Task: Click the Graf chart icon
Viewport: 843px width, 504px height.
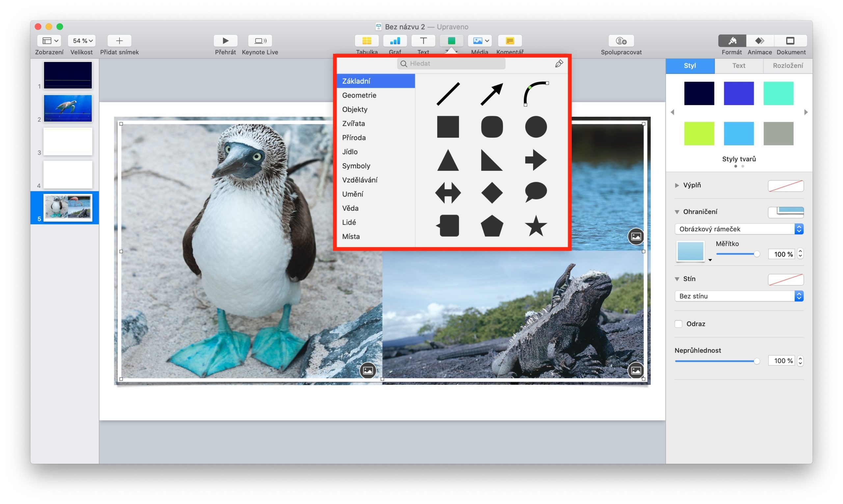Action: point(395,41)
